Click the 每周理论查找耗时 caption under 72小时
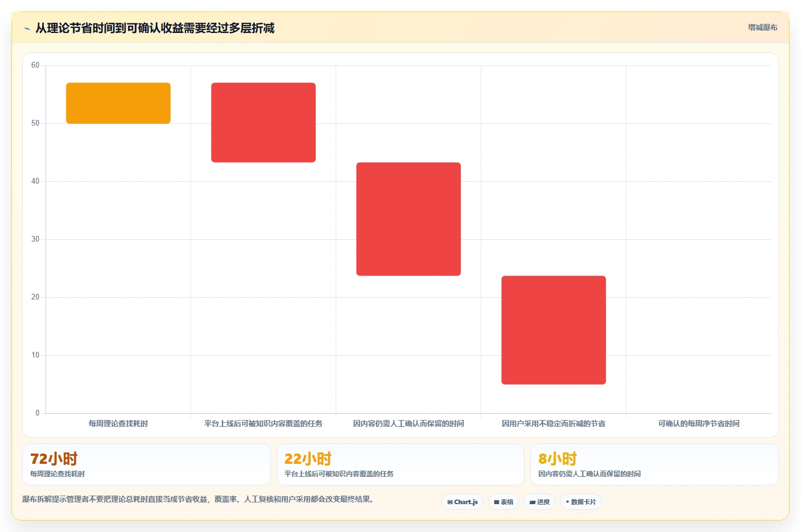The width and height of the screenshot is (801, 532). [57, 474]
